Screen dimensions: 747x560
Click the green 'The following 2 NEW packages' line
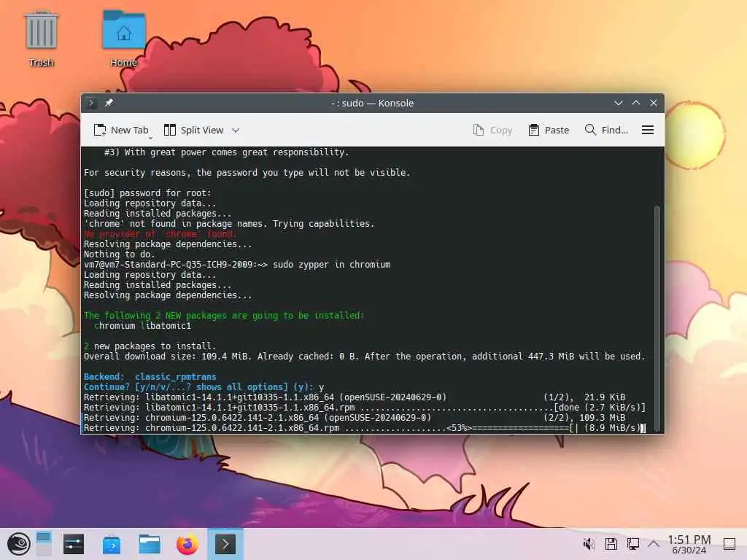(224, 315)
